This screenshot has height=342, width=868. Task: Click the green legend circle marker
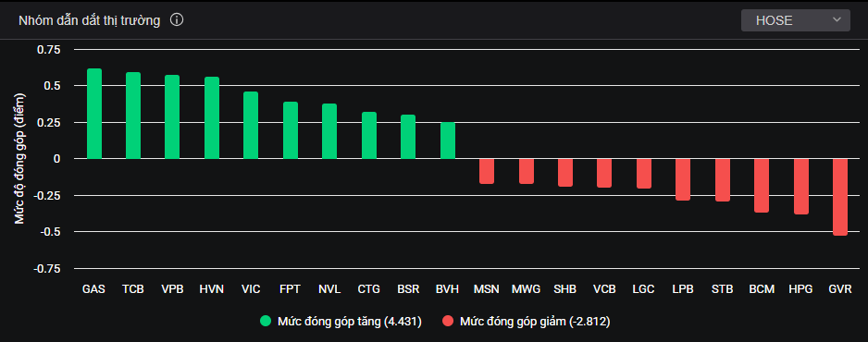click(x=267, y=322)
